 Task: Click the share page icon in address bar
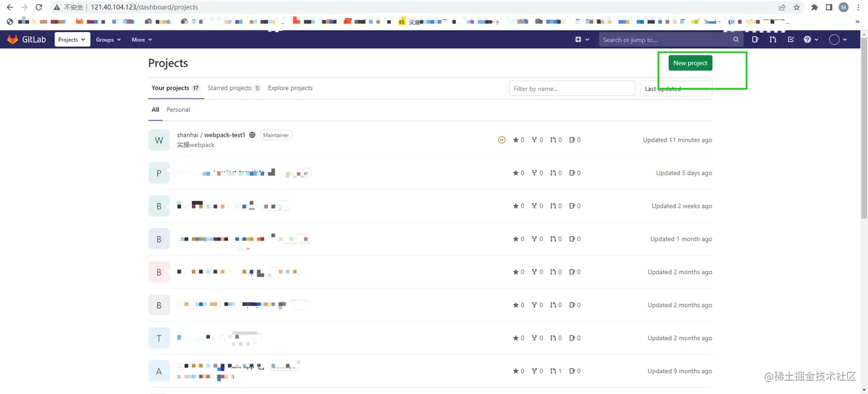click(782, 7)
